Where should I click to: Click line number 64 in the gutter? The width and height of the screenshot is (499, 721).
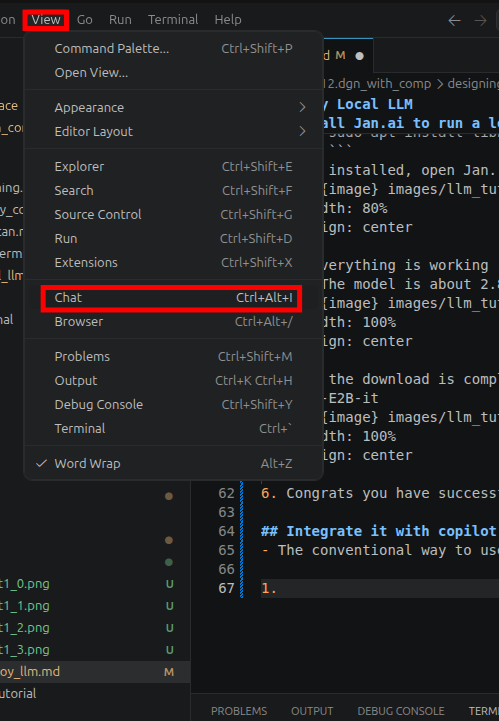click(226, 531)
